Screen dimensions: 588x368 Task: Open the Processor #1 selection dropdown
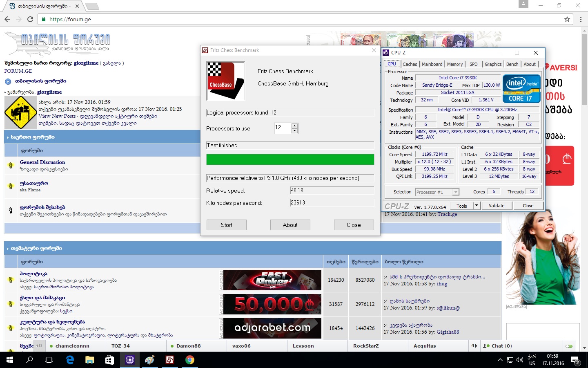(x=437, y=192)
